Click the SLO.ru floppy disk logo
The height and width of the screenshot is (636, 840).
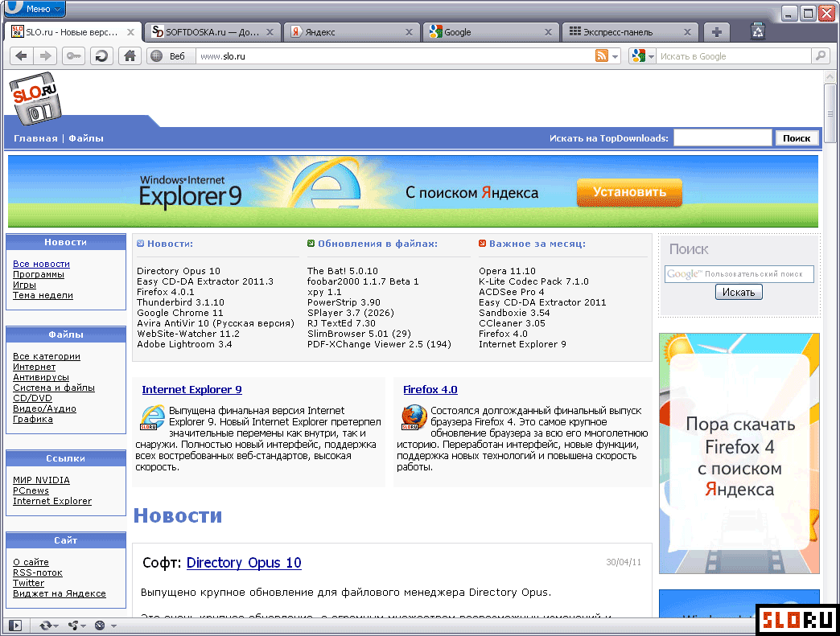point(35,99)
